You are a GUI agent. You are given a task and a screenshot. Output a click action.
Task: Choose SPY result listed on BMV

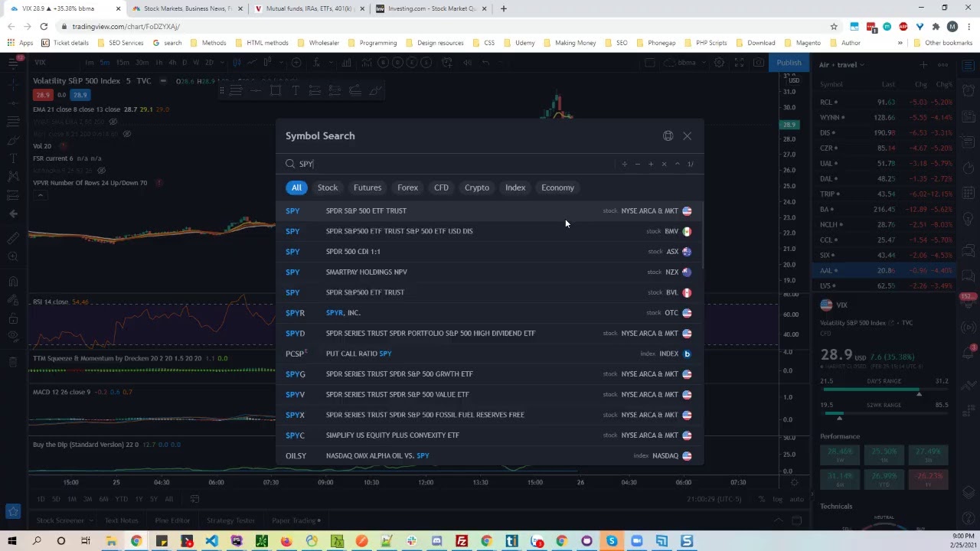(488, 231)
